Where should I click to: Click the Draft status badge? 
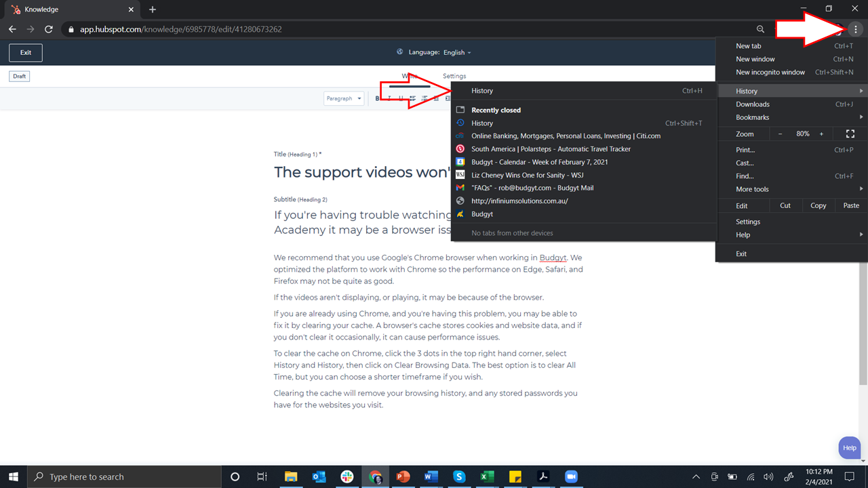click(20, 76)
